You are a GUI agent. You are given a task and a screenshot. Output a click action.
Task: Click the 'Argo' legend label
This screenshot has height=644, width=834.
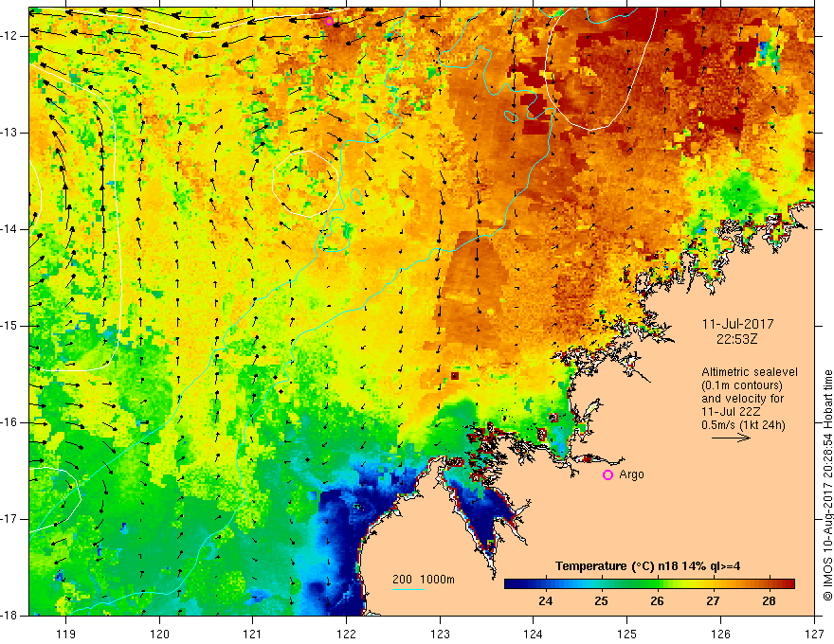631,474
